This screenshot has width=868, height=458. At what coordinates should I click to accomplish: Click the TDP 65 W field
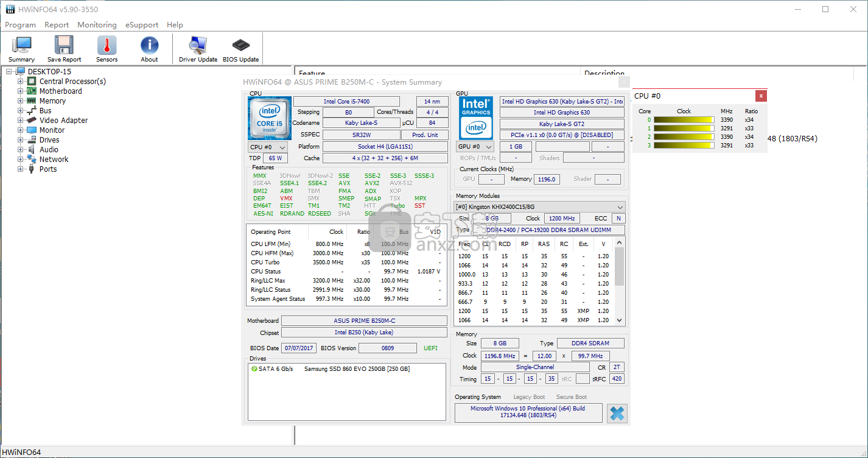276,158
